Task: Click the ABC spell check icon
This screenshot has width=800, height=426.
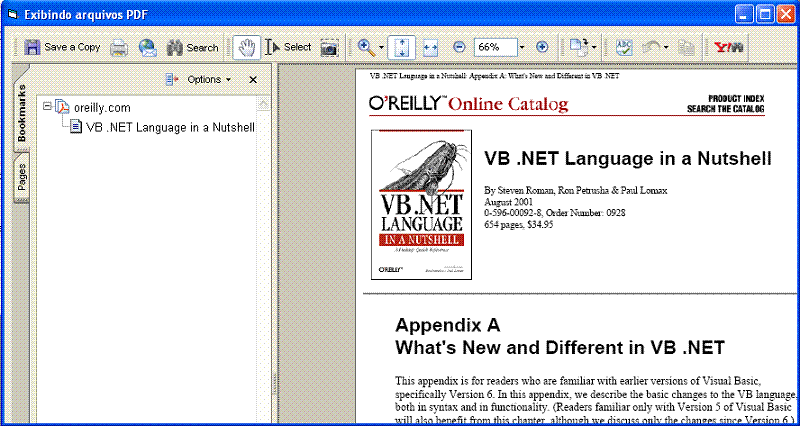Action: tap(624, 47)
